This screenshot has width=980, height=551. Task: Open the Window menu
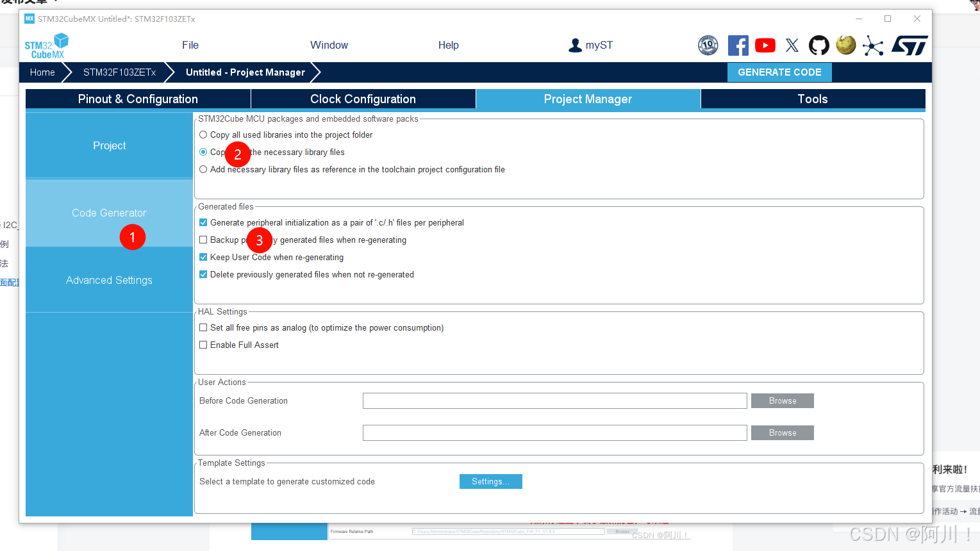click(x=329, y=45)
